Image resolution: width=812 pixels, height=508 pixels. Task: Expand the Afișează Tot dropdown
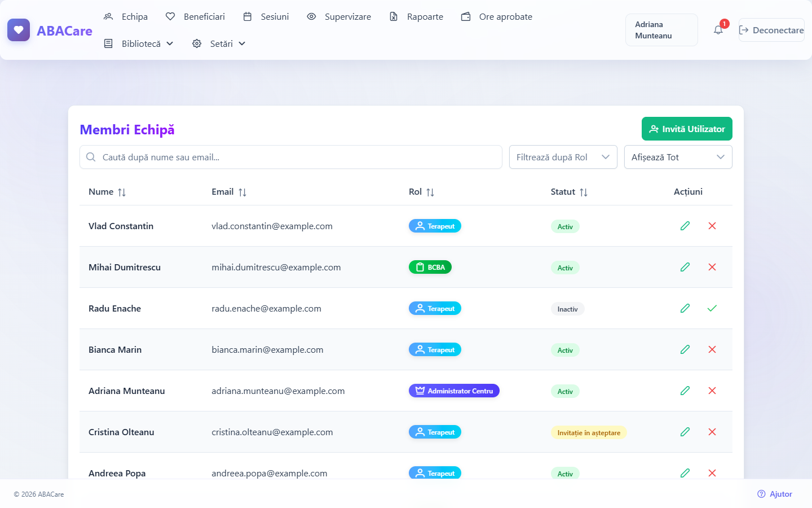coord(678,157)
